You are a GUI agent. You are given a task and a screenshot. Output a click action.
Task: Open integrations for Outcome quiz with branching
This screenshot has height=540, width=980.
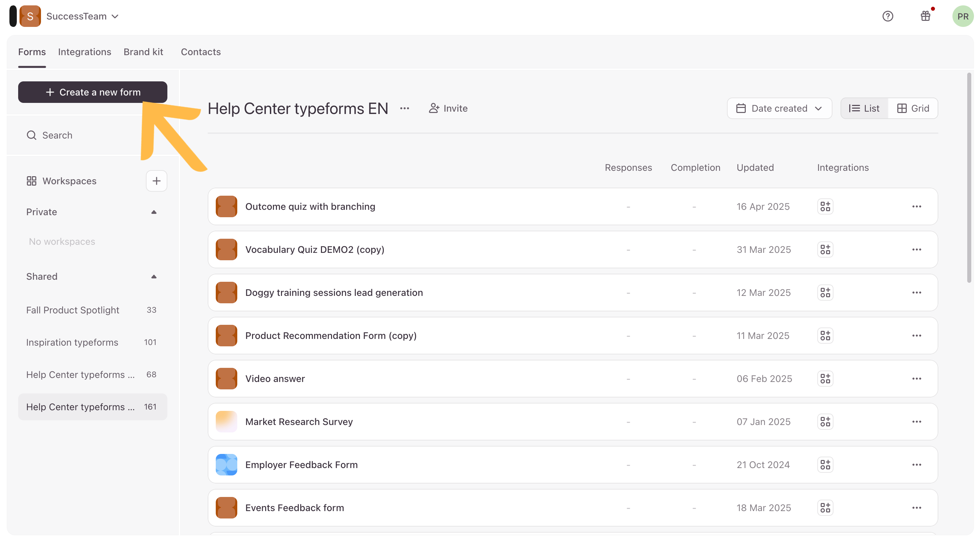(x=825, y=207)
